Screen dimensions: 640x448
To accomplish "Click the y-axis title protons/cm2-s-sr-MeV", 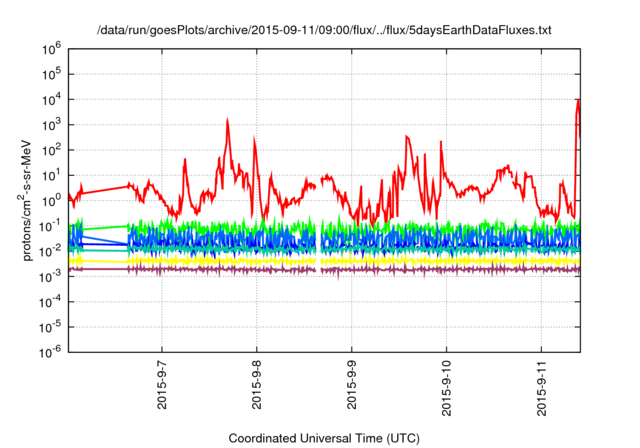I will pos(26,200).
